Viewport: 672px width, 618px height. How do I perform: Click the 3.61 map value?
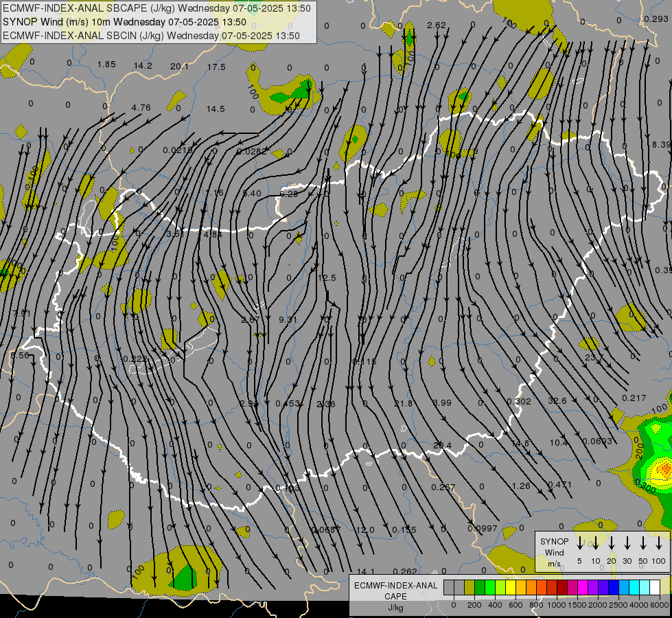175,233
